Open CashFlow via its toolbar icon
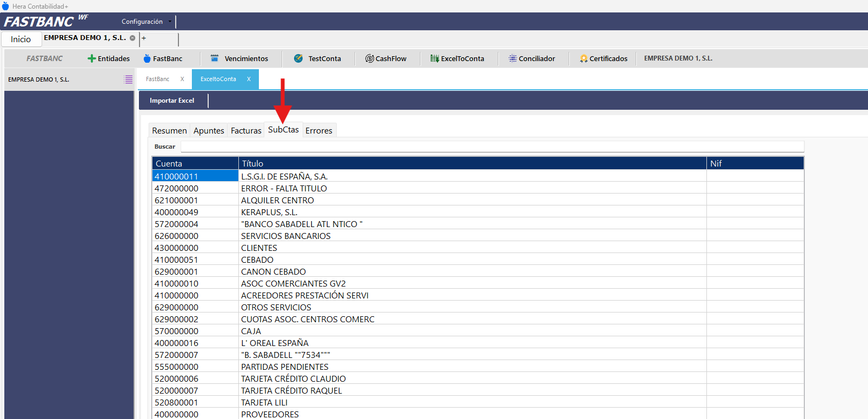Viewport: 868px width, 419px height. click(370, 58)
